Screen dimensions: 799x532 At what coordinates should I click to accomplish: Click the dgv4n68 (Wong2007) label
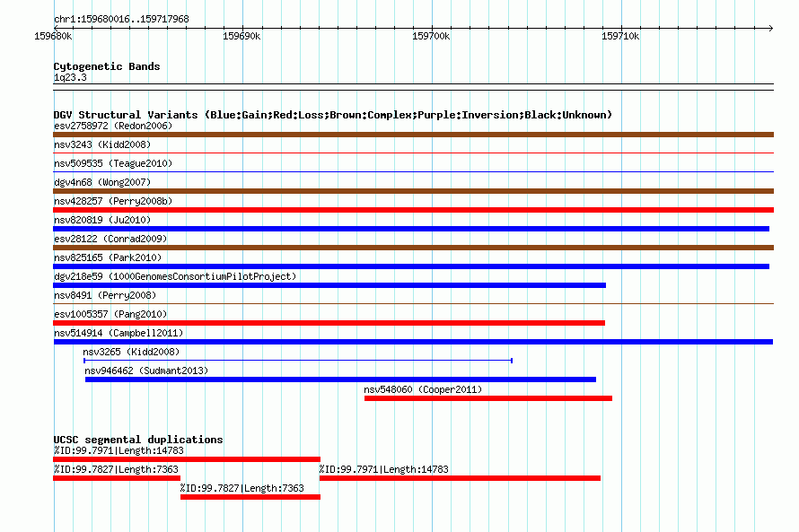[102, 182]
